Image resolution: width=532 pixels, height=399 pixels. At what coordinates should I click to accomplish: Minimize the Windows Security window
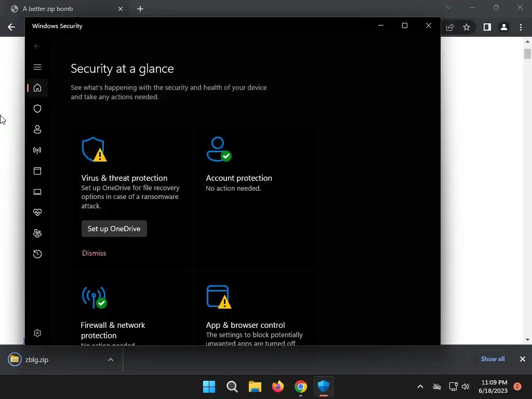pos(381,26)
